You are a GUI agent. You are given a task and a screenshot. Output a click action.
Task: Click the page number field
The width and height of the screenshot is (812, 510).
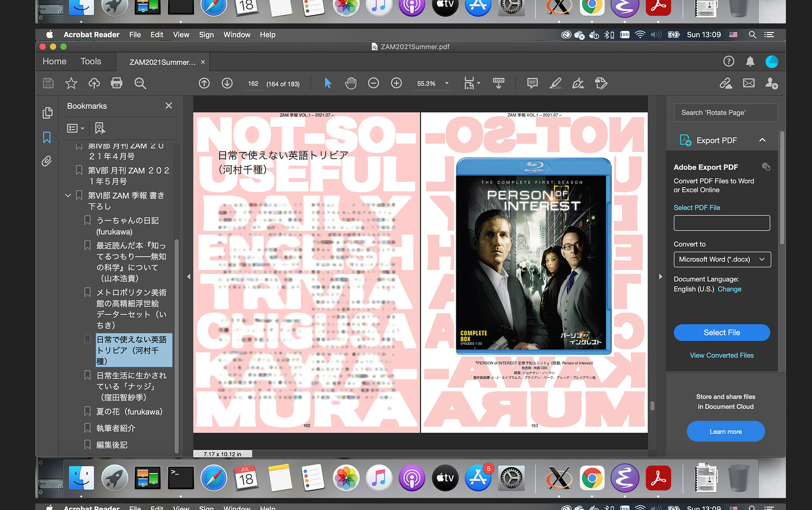click(x=253, y=83)
